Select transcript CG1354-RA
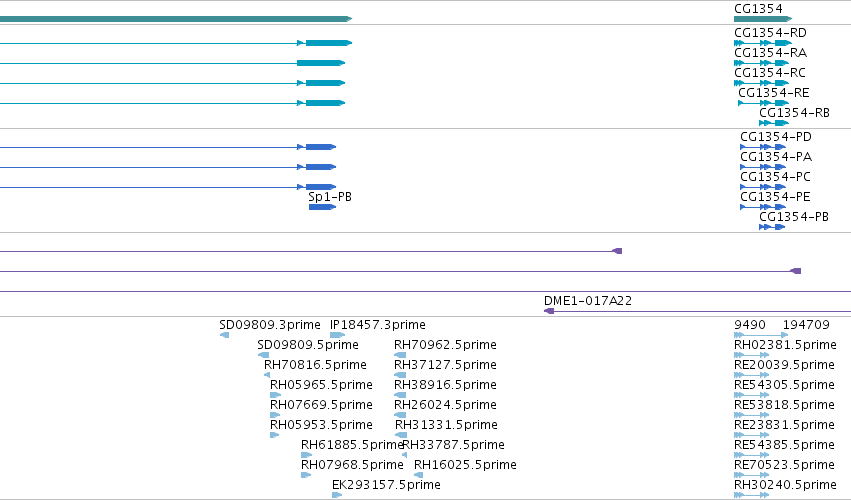Viewport: 851px width, 500px height. click(x=770, y=53)
